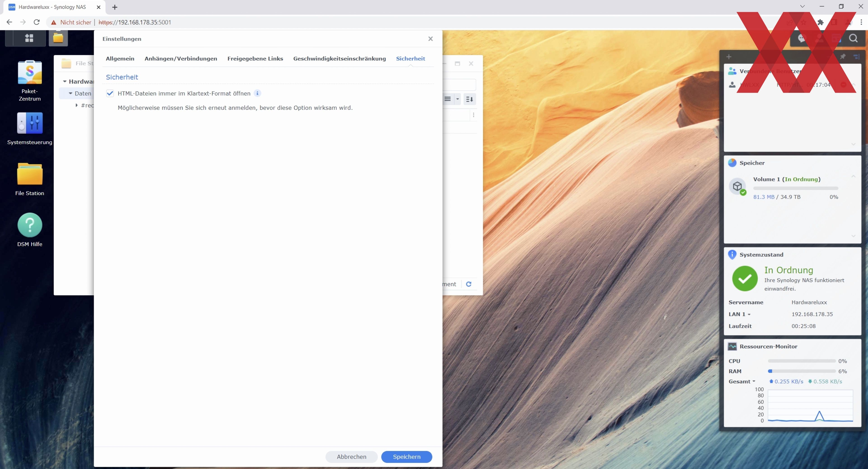This screenshot has width=868, height=469.
Task: Click the File Station taskbar button
Action: point(58,38)
